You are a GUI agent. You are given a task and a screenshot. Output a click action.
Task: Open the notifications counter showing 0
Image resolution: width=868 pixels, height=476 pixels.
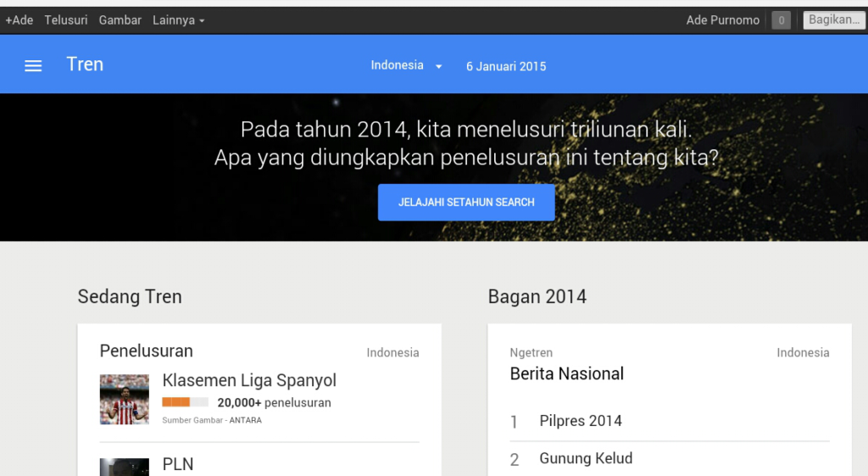pyautogui.click(x=781, y=20)
